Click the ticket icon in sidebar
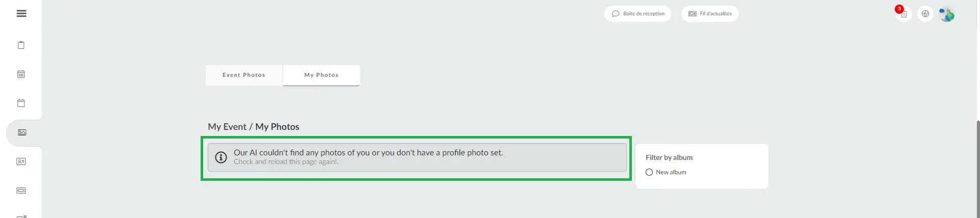Screen dimensions: 980x218 click(21, 190)
